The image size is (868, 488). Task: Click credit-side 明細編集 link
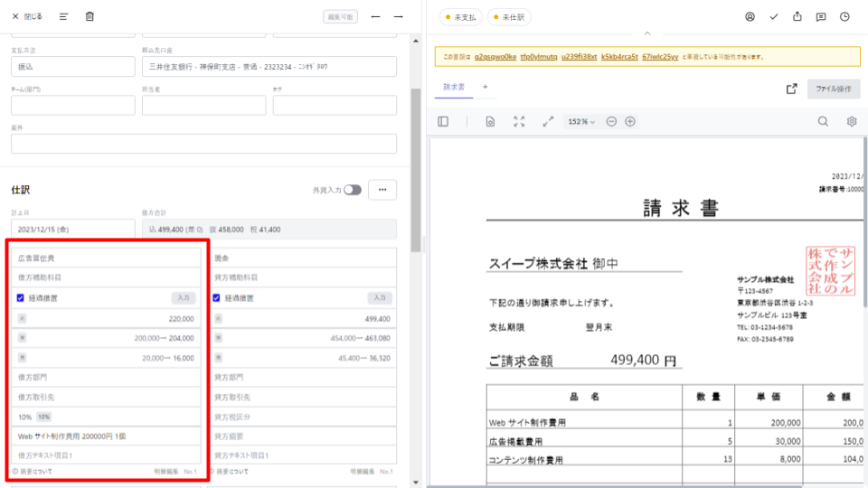(x=362, y=472)
